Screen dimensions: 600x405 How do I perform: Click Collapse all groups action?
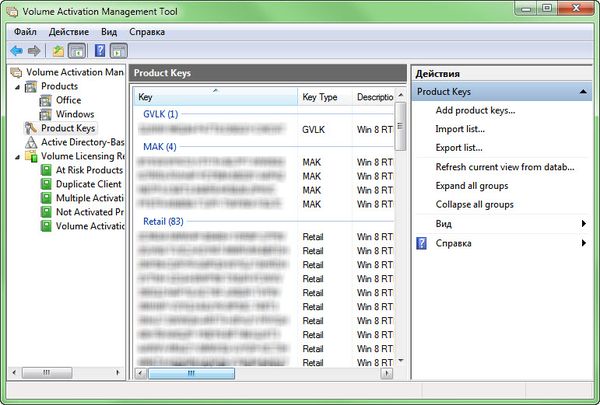pyautogui.click(x=474, y=205)
